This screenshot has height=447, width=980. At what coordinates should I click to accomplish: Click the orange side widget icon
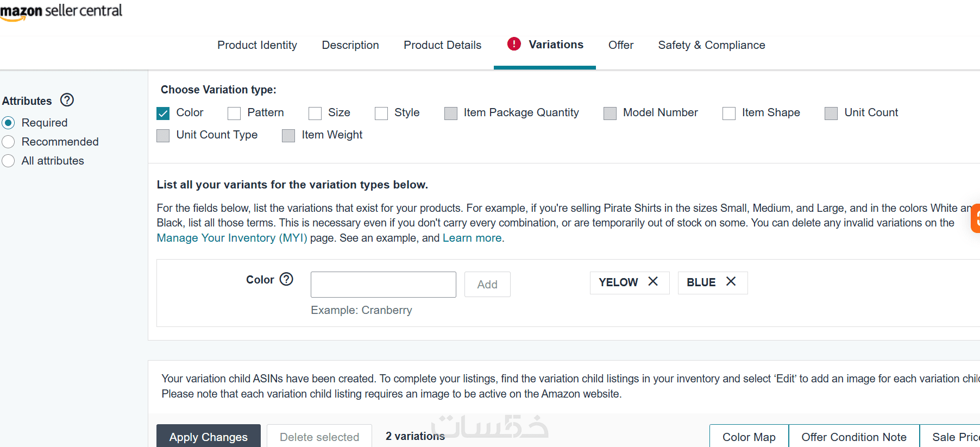pyautogui.click(x=976, y=218)
